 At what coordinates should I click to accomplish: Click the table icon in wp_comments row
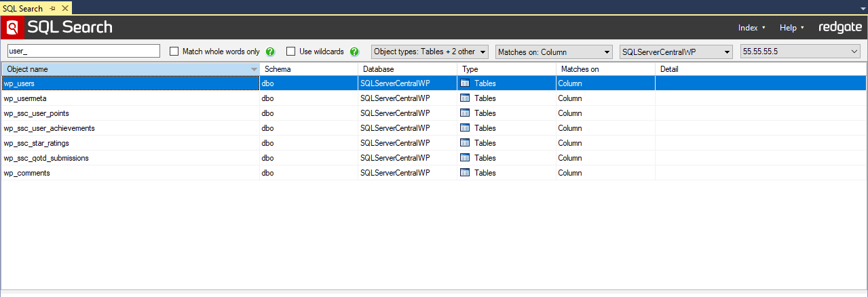point(465,173)
